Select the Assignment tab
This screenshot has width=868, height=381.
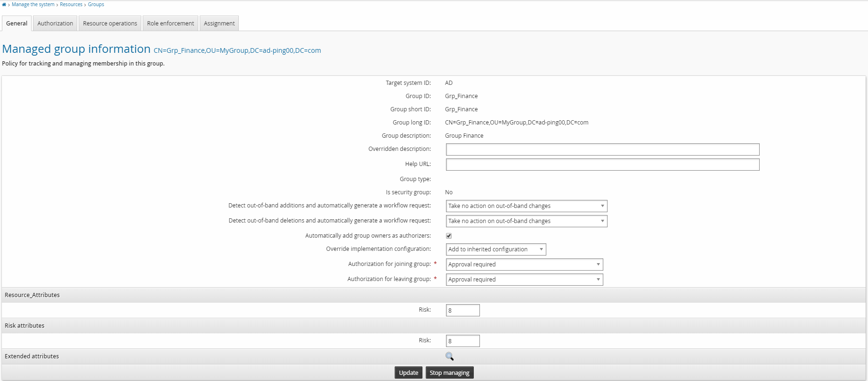219,24
